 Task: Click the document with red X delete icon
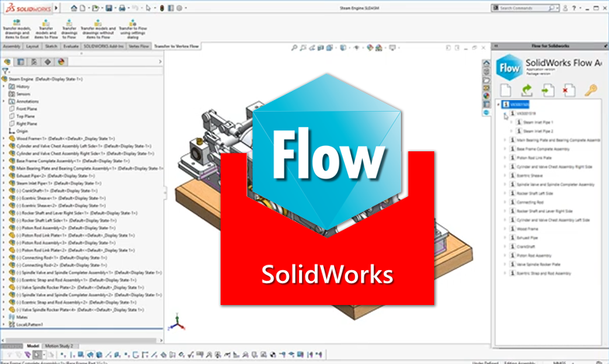(x=569, y=90)
